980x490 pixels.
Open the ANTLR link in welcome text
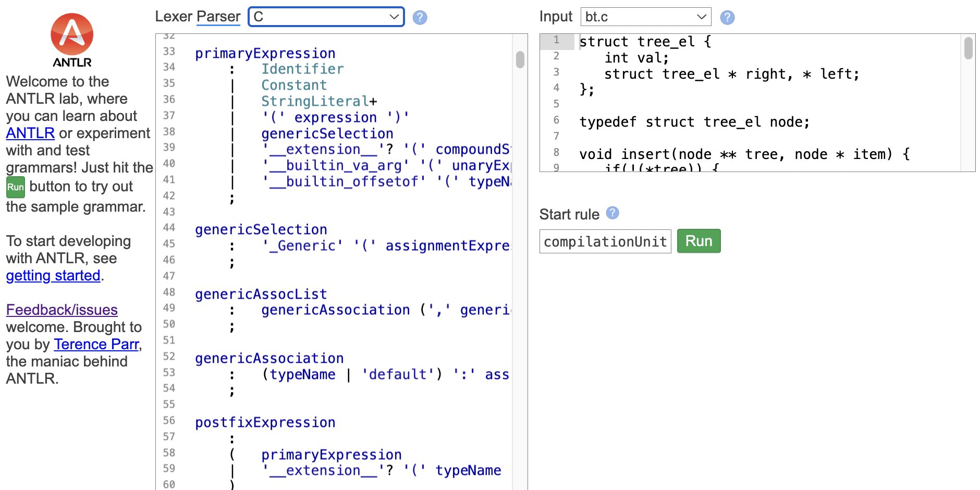click(30, 133)
